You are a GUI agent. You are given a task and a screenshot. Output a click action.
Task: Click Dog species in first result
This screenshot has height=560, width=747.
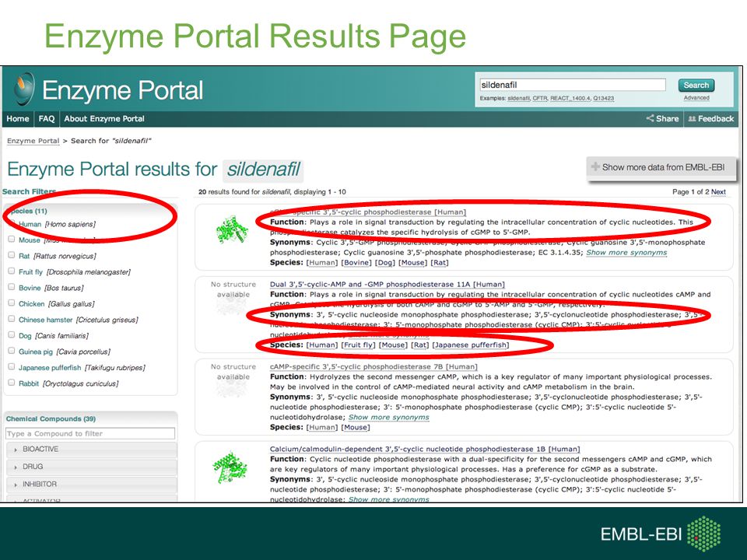[x=385, y=262]
